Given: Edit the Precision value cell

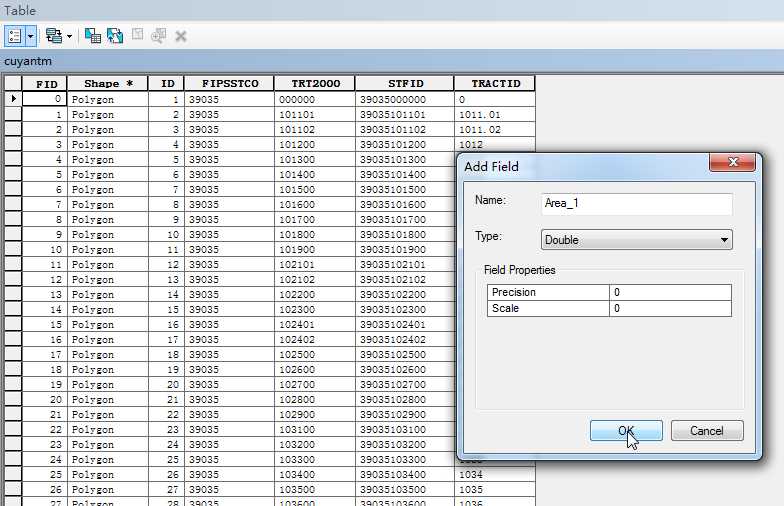Looking at the screenshot, I should pyautogui.click(x=670, y=292).
